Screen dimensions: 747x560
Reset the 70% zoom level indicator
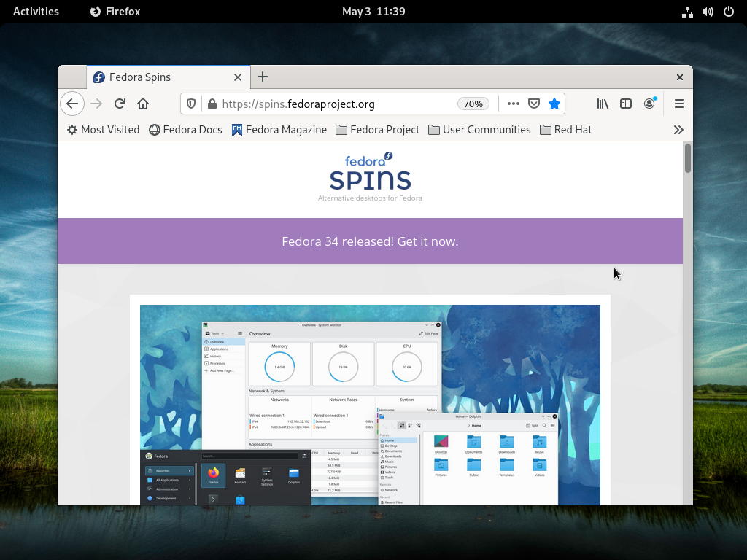point(473,104)
